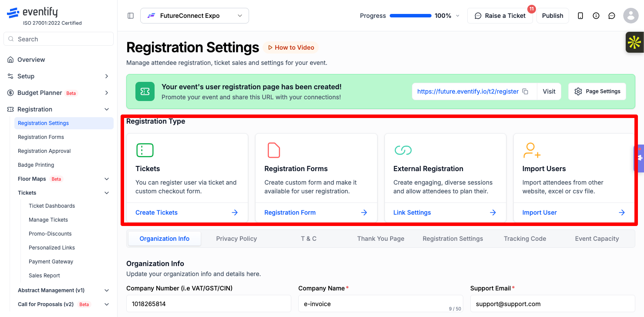Open the mobile preview icon
Screen dimensions: 644x317
(580, 16)
